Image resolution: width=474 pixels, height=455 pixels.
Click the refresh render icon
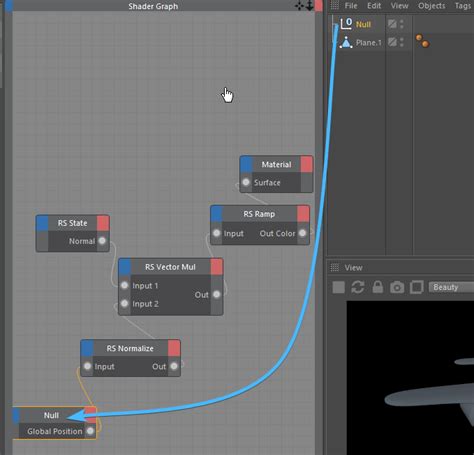tap(358, 287)
